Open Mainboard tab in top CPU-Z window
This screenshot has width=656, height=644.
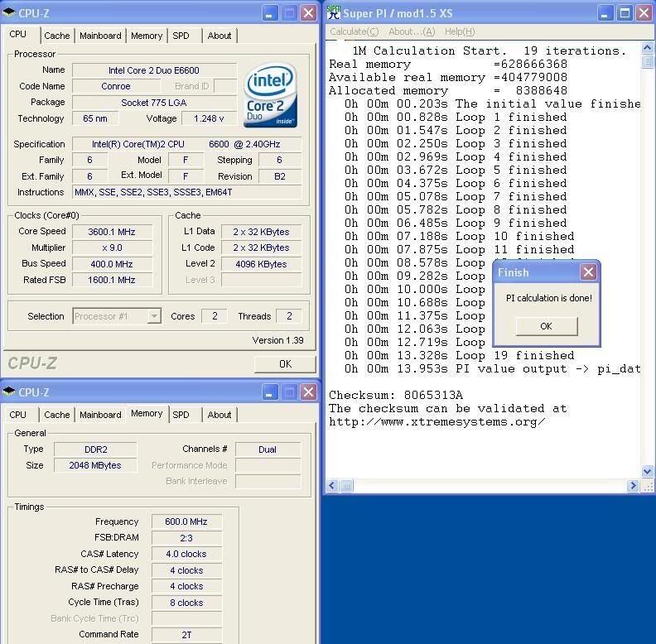point(100,36)
